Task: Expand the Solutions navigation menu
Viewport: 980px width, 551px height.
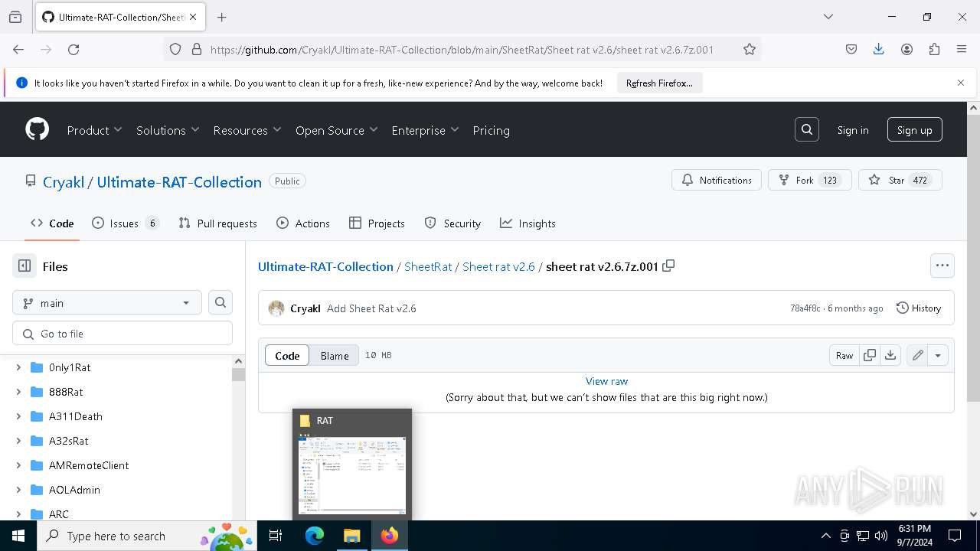Action: [x=168, y=130]
